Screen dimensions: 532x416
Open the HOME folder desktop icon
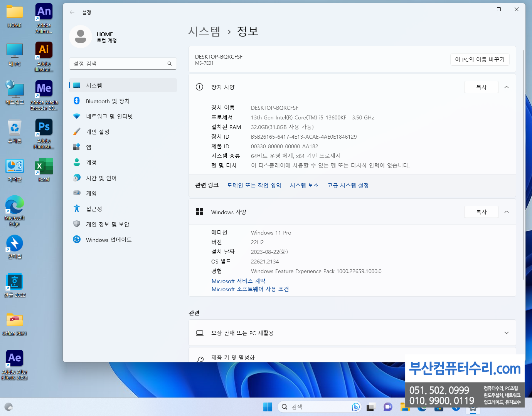tap(15, 16)
